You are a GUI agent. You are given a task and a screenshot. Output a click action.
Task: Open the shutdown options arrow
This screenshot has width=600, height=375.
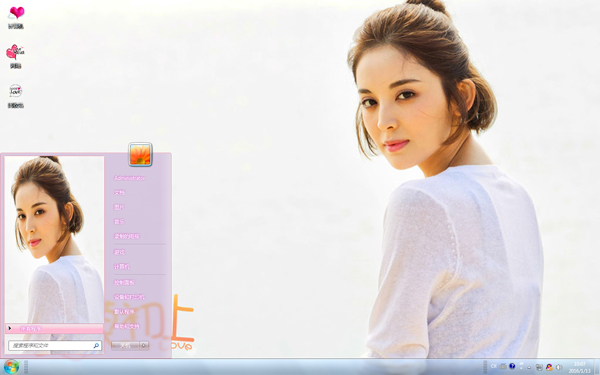coord(144,346)
